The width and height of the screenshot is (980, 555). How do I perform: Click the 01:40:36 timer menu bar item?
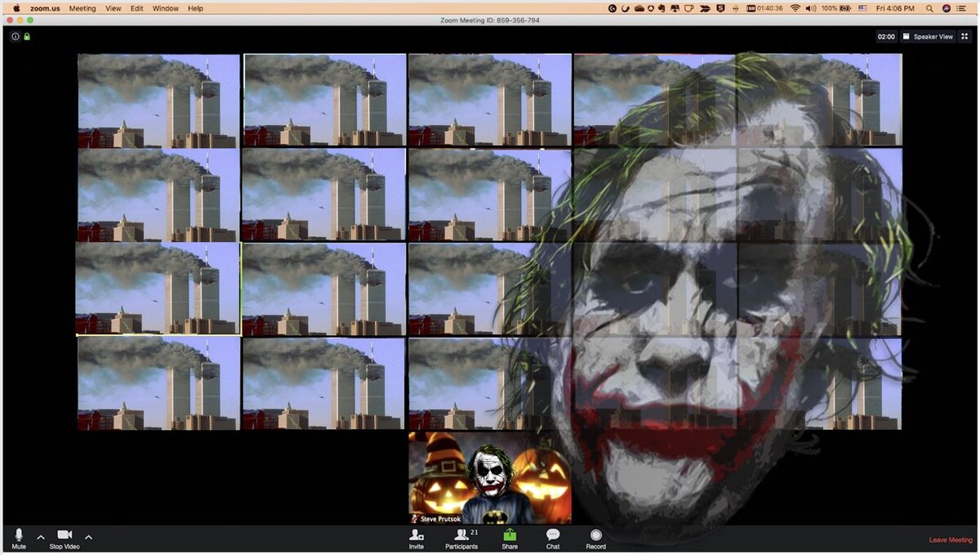(764, 8)
